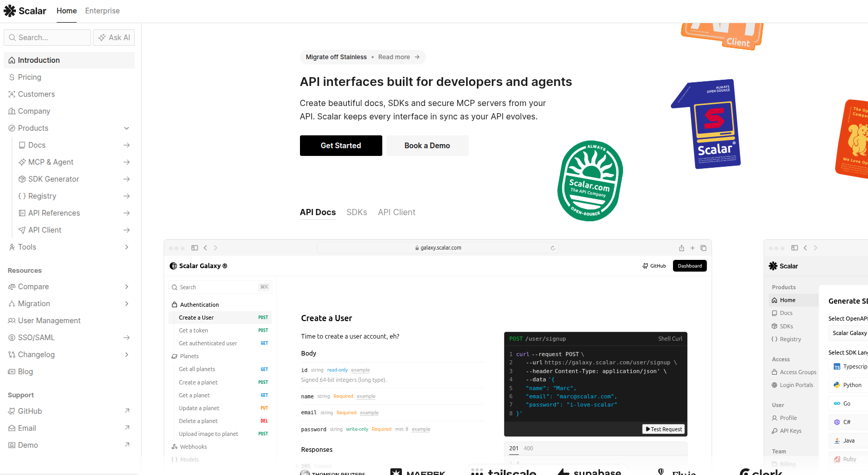
Task: Click the Registry braces icon
Action: coord(22,196)
